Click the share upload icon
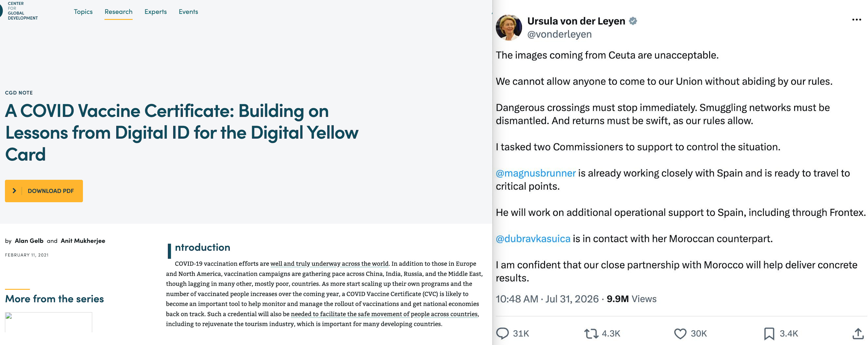This screenshot has height=345, width=868. 858,333
